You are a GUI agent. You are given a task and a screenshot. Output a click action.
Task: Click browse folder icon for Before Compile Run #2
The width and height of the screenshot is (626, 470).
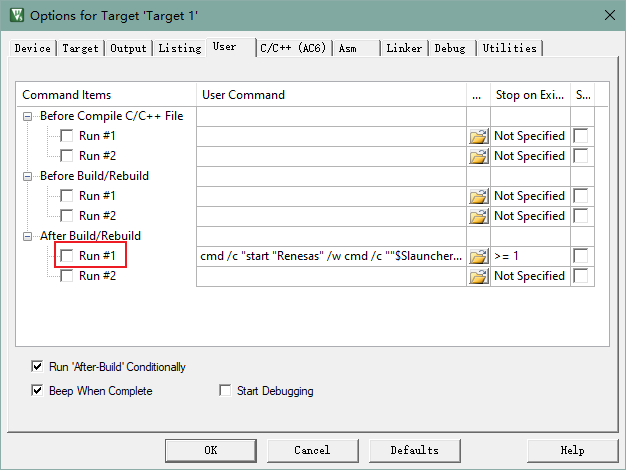[x=478, y=156]
